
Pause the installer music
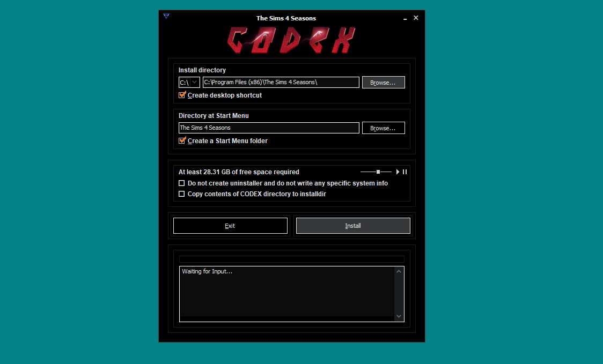coord(405,172)
